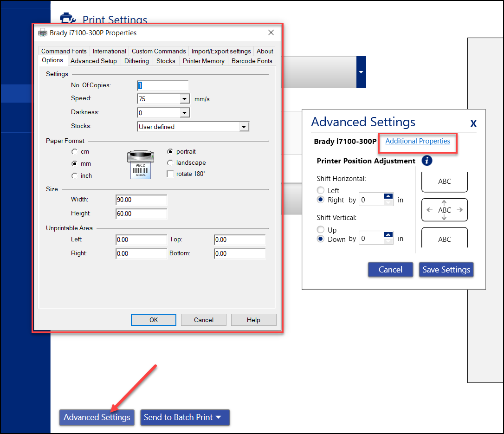Switch to the Dithering tab

pyautogui.click(x=136, y=61)
